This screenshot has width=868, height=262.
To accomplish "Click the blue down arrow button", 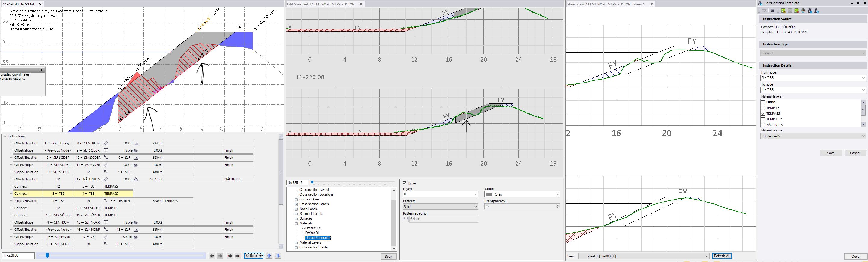I will 278,256.
